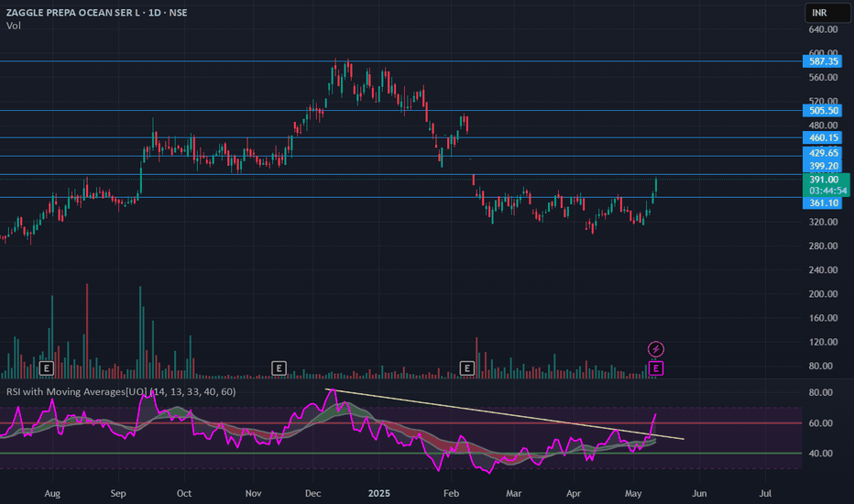Click the ZAGGLE PREPA OCEAN SER L symbol title

point(96,13)
